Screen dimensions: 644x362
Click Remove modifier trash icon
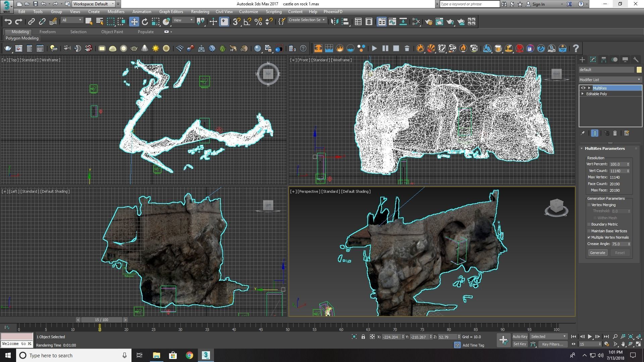pos(615,133)
